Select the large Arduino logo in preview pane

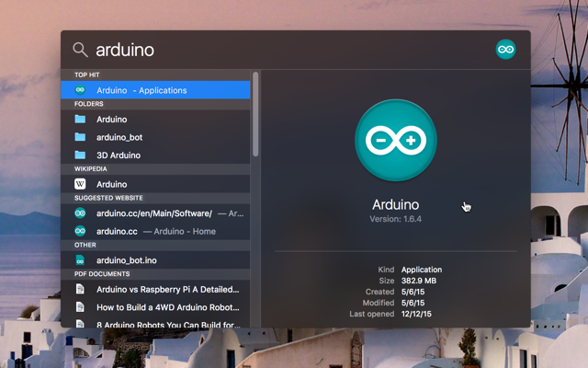click(x=395, y=140)
